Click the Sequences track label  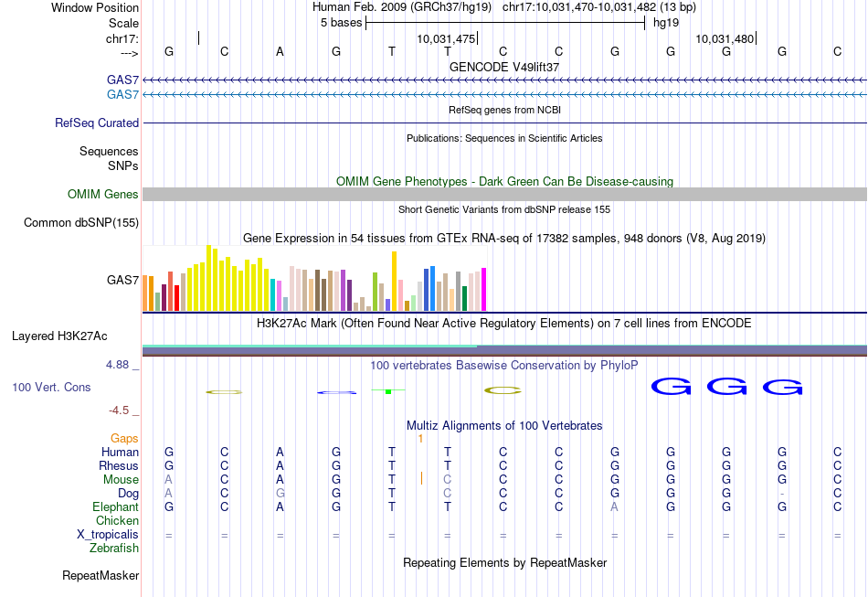(x=109, y=151)
